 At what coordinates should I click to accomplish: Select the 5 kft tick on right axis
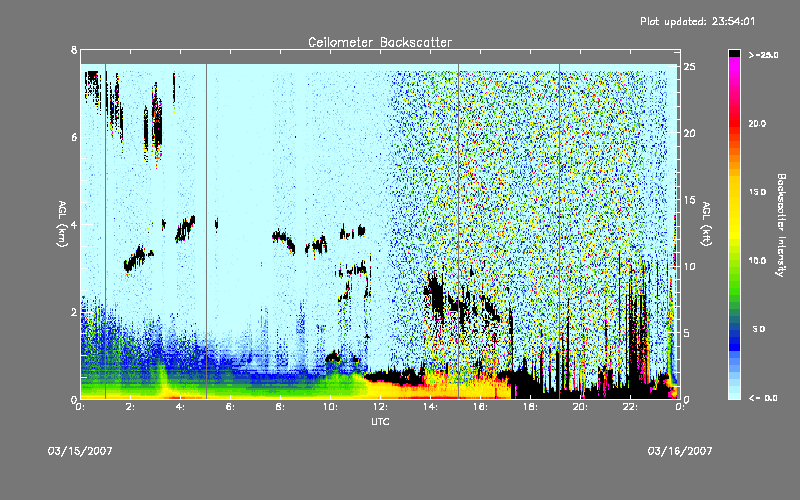click(687, 333)
